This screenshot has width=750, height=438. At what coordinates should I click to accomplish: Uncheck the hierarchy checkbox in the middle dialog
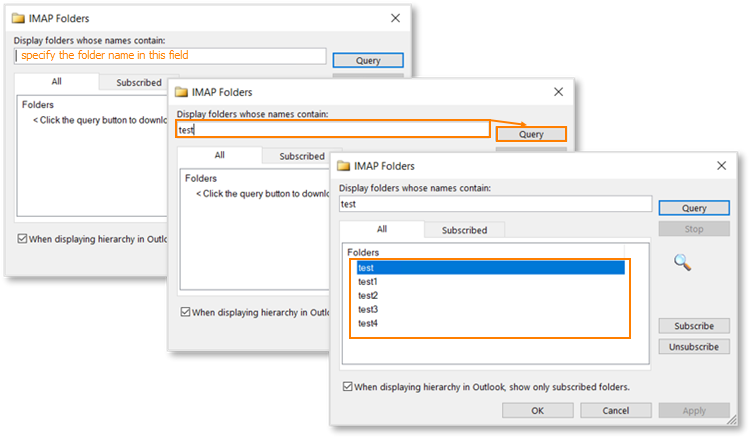[185, 312]
